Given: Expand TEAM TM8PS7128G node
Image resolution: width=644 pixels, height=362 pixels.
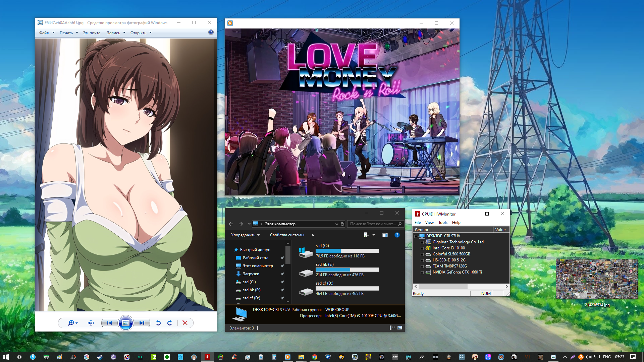Looking at the screenshot, I should (x=422, y=266).
